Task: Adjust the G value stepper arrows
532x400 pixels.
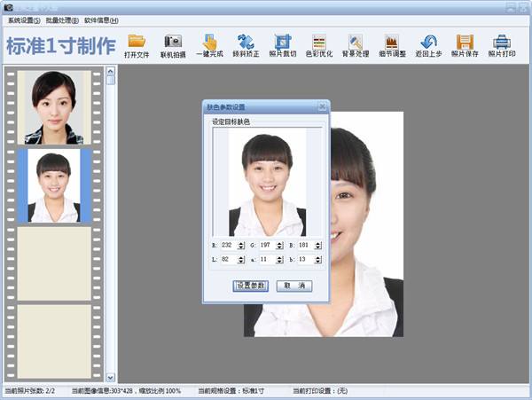Action: click(279, 246)
